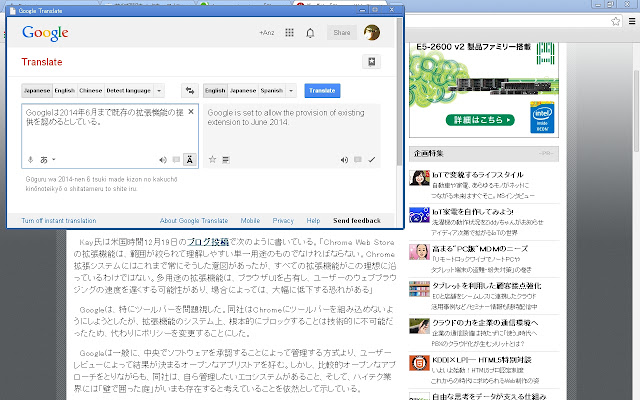The height and width of the screenshot is (400, 640).
Task: Choose Chinese as source language
Action: [91, 91]
